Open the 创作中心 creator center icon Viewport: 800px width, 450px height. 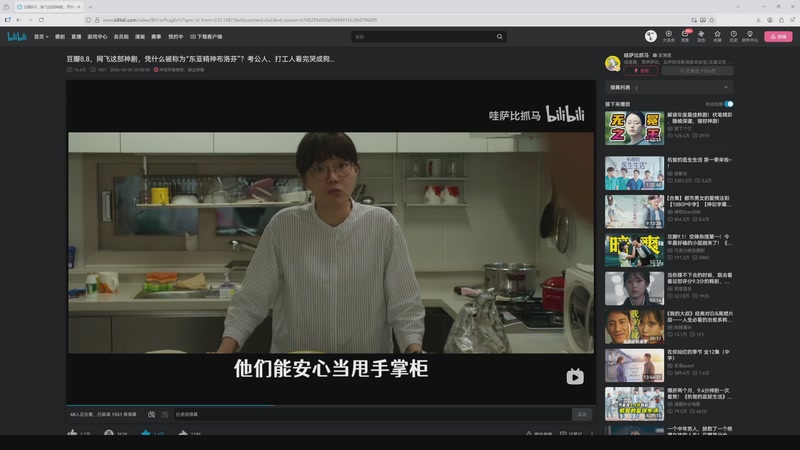749,36
